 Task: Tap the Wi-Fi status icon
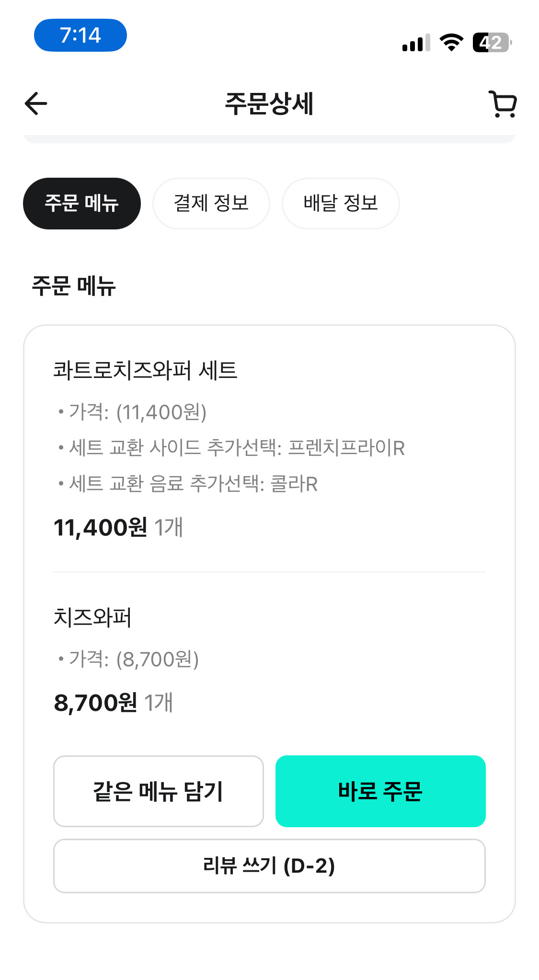click(x=451, y=43)
